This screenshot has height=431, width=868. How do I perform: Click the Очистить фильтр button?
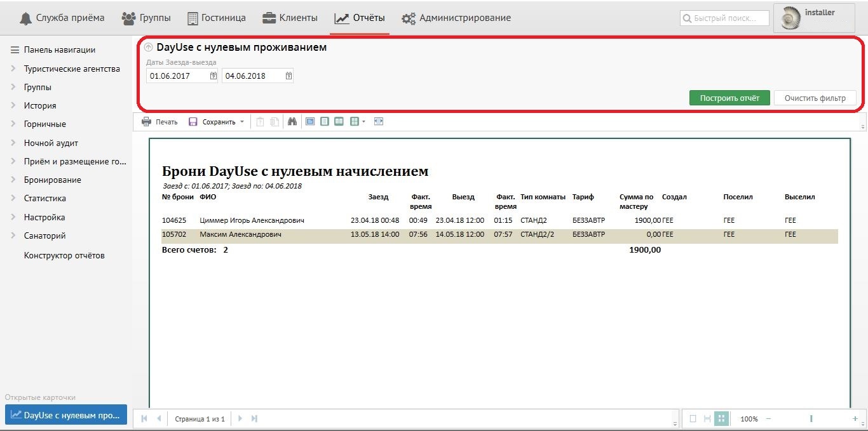pyautogui.click(x=815, y=98)
